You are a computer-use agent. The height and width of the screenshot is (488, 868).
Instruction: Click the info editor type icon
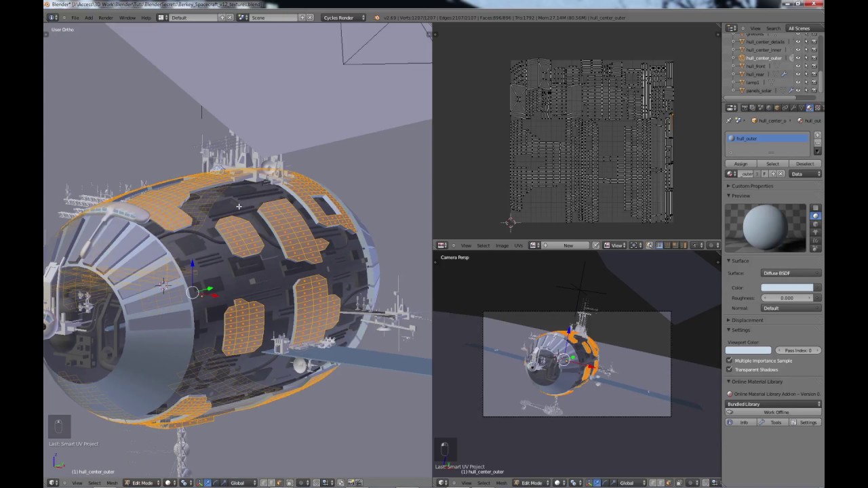(x=52, y=17)
